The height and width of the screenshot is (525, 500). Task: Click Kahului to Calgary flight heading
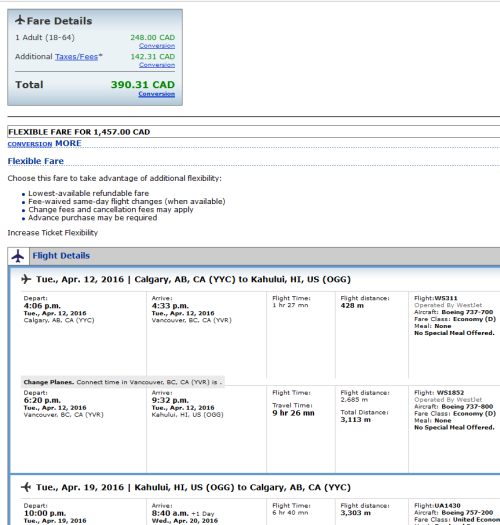[193, 487]
